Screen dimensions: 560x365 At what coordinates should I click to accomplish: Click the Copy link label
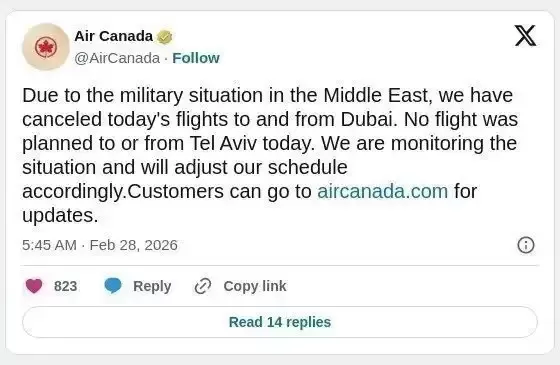click(255, 286)
